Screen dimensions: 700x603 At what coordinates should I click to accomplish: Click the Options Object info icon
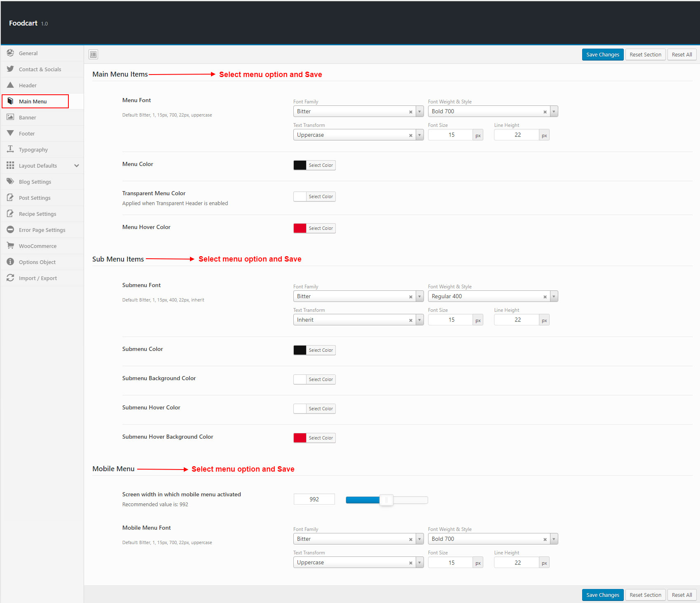pyautogui.click(x=10, y=262)
